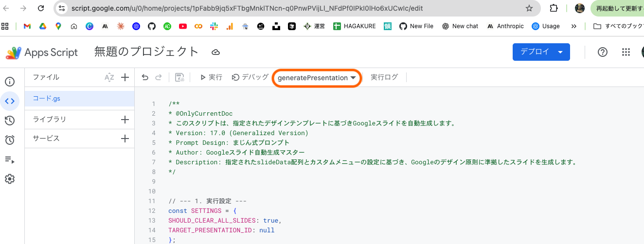644x244 pixels.
Task: Click the デバッグ debug button
Action: 250,77
